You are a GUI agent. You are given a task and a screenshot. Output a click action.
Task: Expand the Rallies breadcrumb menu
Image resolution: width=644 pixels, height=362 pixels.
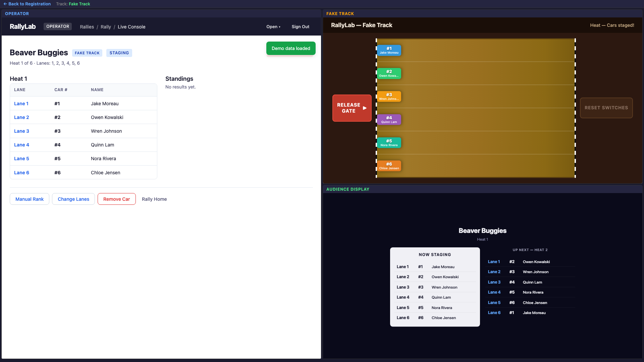87,27
